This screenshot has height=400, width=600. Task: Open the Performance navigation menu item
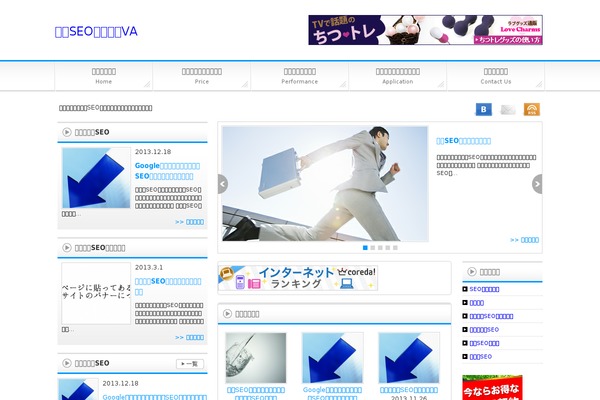[x=300, y=76]
